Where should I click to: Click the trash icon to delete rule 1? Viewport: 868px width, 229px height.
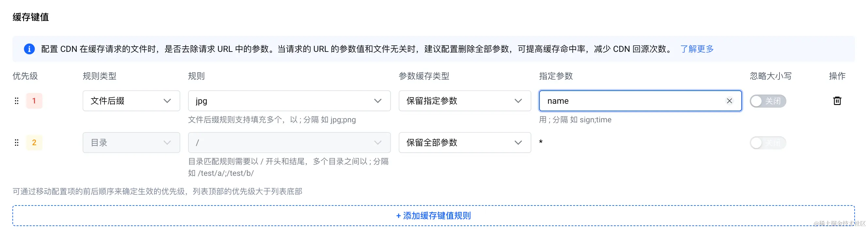click(x=837, y=101)
